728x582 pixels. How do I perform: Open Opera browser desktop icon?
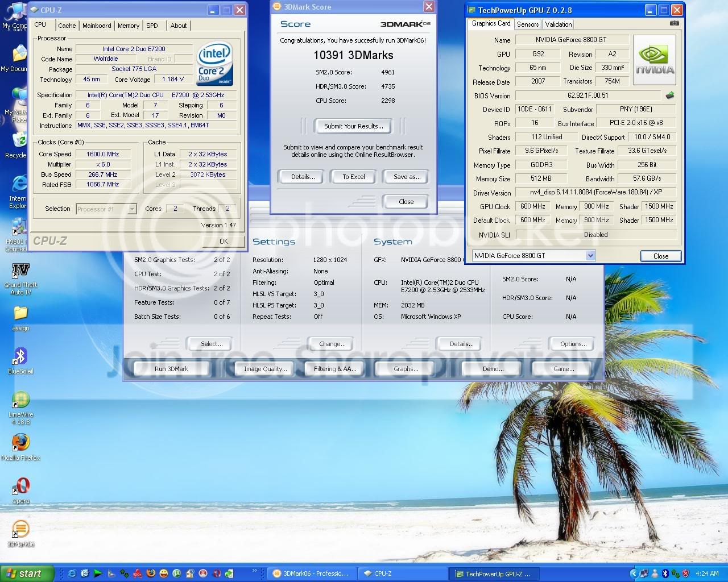(x=20, y=490)
